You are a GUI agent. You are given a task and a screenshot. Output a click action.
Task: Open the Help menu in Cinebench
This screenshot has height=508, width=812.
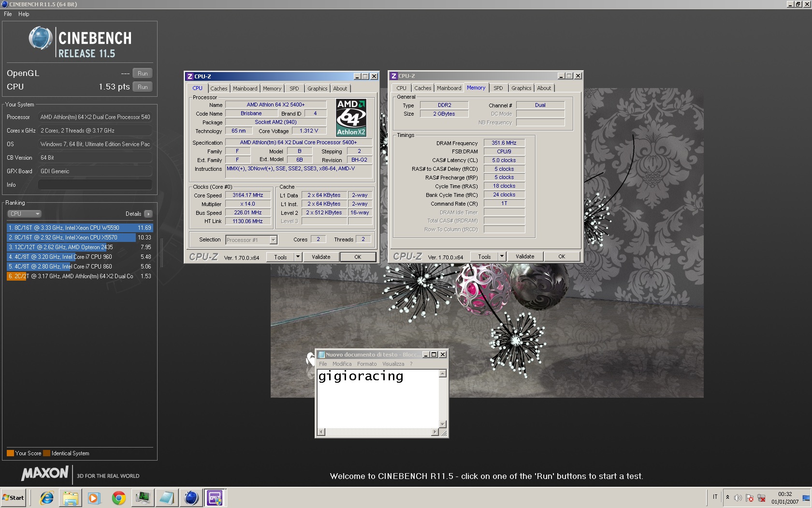point(24,14)
